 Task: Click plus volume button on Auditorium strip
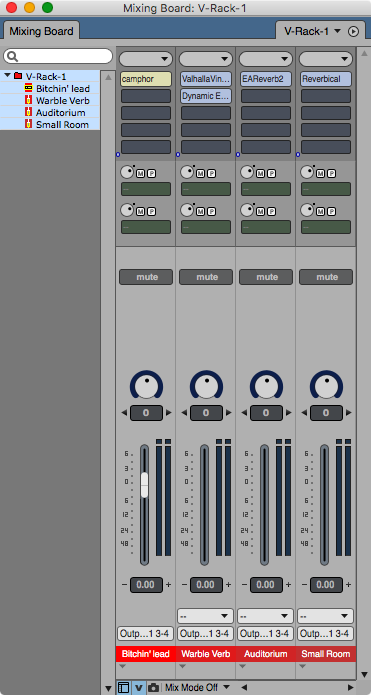tap(289, 585)
